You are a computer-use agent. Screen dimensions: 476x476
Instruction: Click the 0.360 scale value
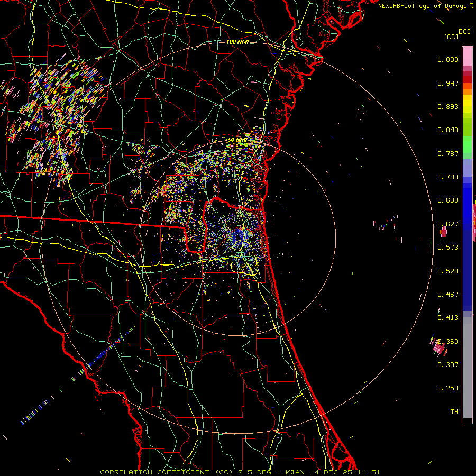click(x=448, y=342)
